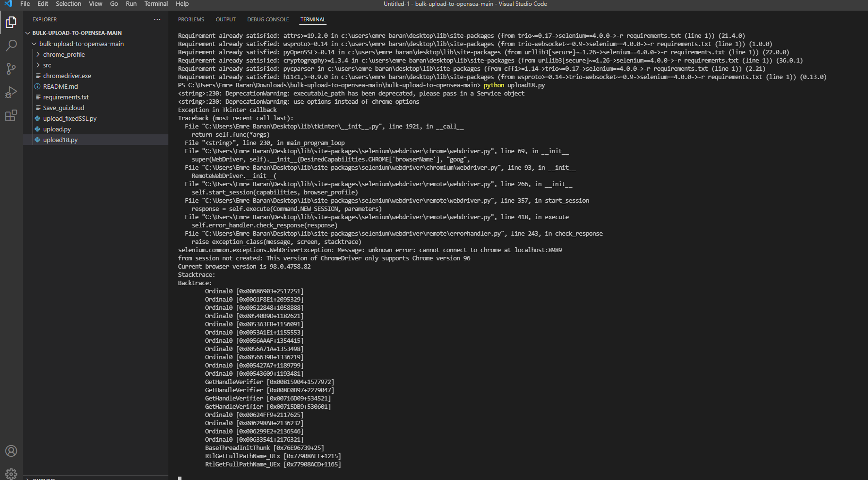Open upload_fixedSSL.py from the Explorer

pos(69,118)
